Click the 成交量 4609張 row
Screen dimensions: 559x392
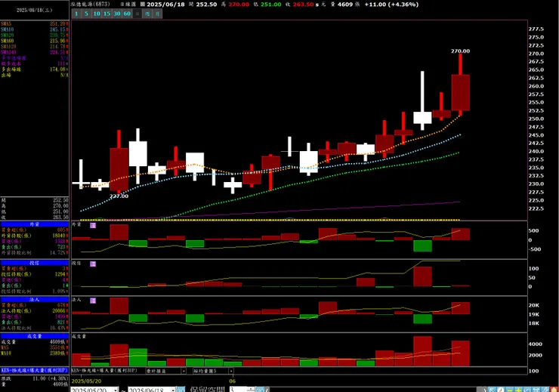35,342
